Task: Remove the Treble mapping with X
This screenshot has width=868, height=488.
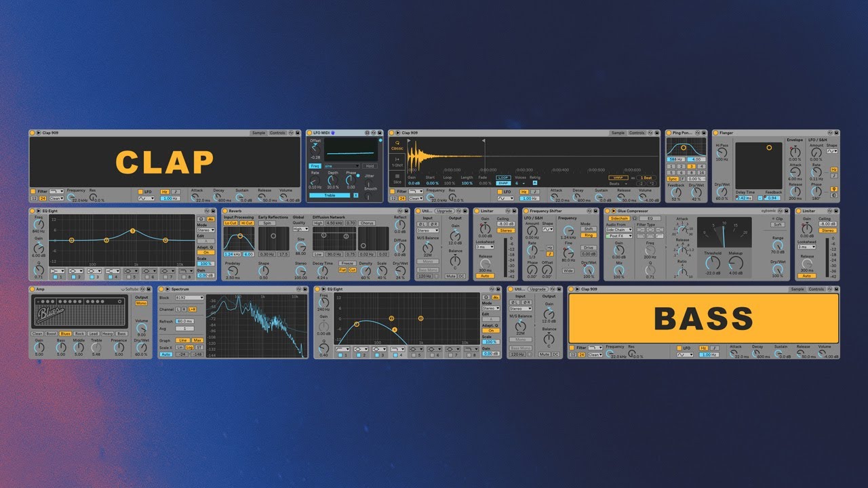Action: coord(355,195)
